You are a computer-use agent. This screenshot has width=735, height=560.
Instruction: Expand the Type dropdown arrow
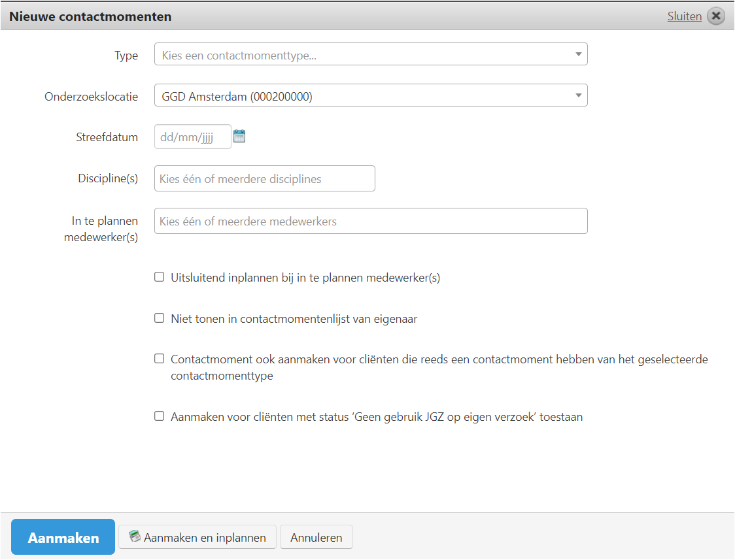coord(578,54)
